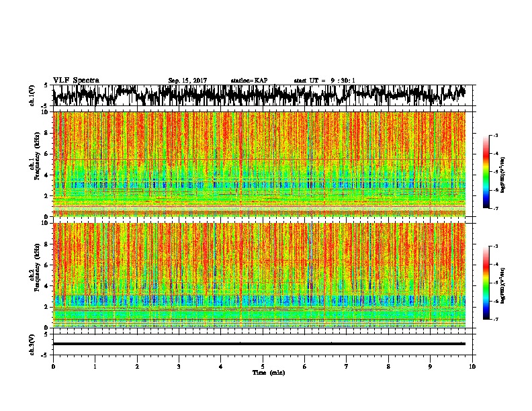Click the "-3" tick on ch.1 colorbar
Viewport: 532px width, 411px height.
click(496, 135)
